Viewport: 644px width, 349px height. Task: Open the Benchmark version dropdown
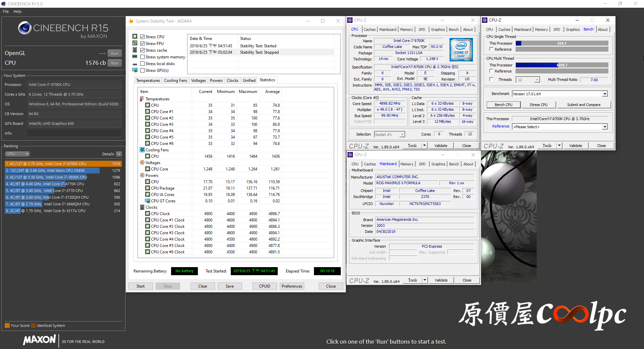coord(605,94)
